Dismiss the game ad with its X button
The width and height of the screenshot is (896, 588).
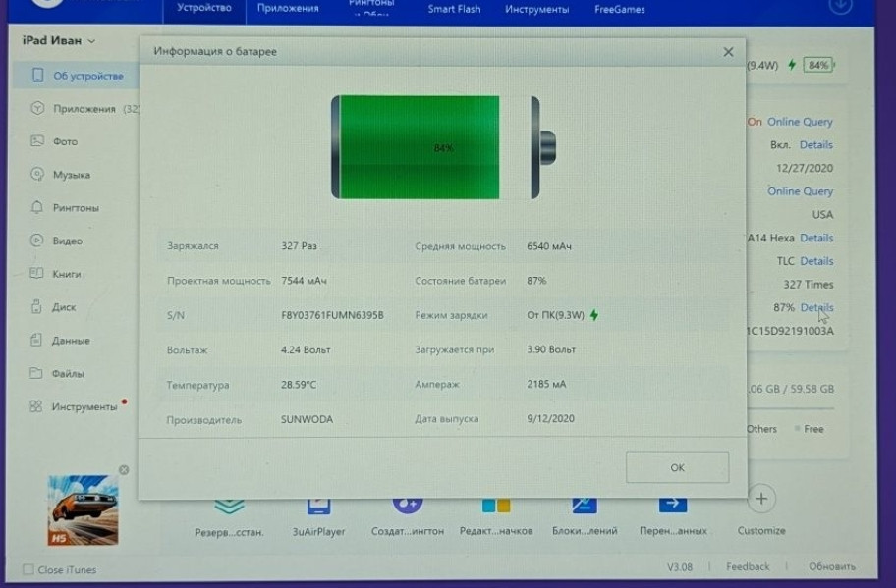point(124,470)
